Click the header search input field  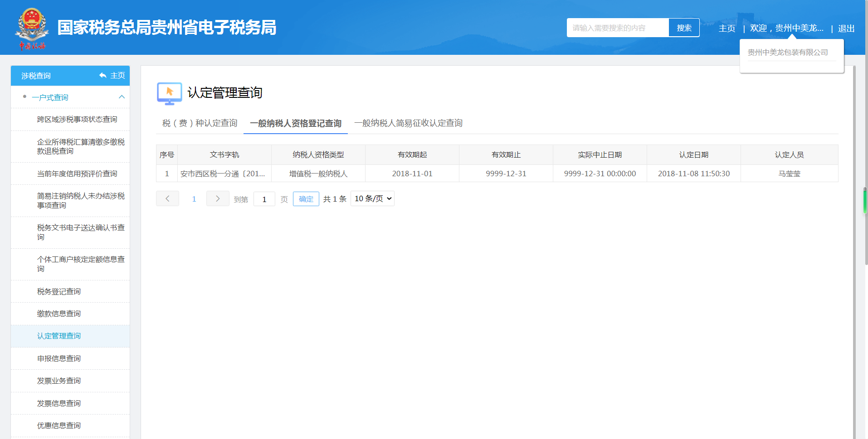point(617,28)
